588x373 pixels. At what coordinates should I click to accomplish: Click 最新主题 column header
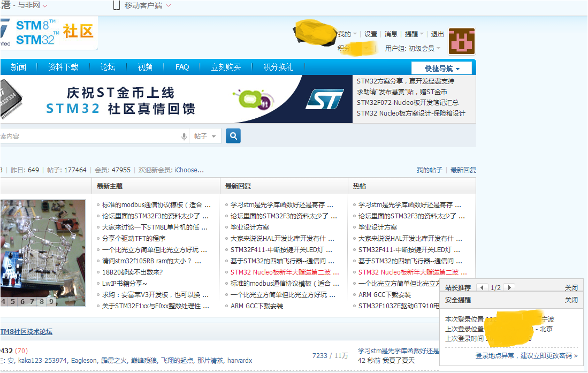tap(110, 186)
